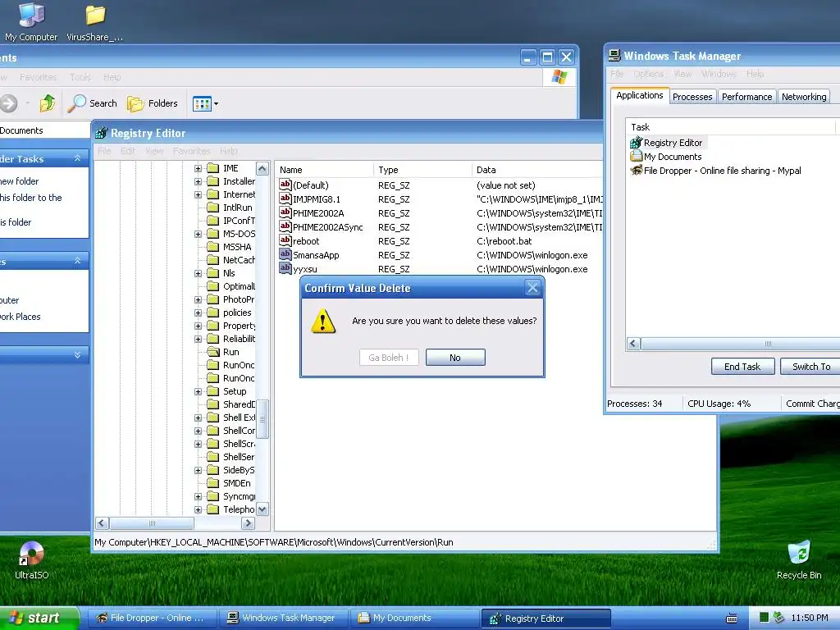
Task: Click the Favorites menu in Registry Editor
Action: click(191, 151)
